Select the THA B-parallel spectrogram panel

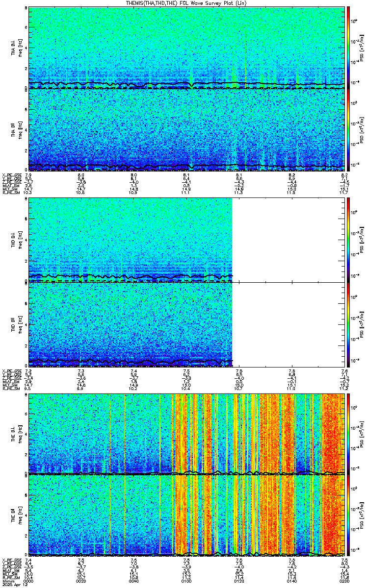187,130
